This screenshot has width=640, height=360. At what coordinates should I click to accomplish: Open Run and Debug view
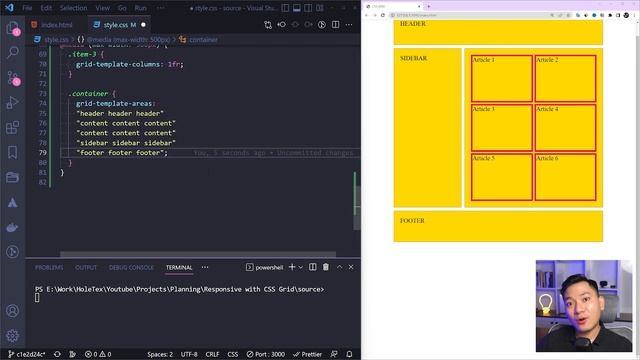pos(13,102)
